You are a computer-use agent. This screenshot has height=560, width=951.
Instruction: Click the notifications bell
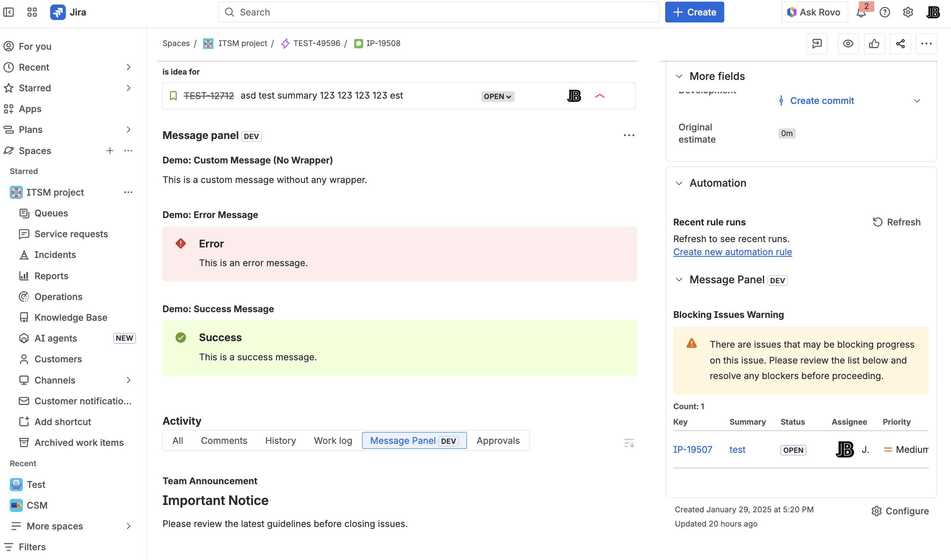tap(861, 12)
